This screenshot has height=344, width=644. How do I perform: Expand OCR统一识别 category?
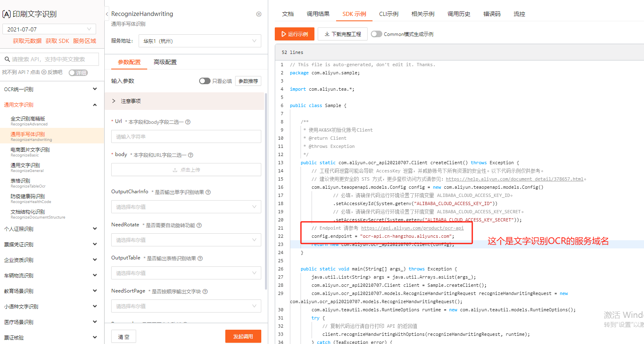[x=52, y=89]
